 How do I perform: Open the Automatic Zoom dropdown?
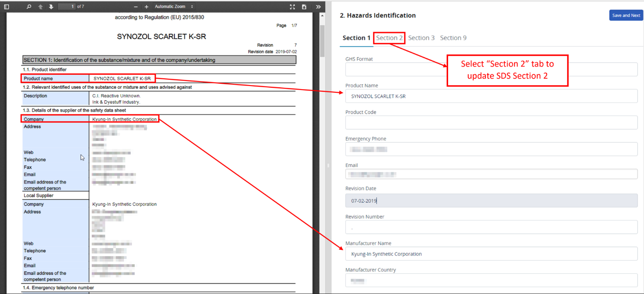[174, 7]
